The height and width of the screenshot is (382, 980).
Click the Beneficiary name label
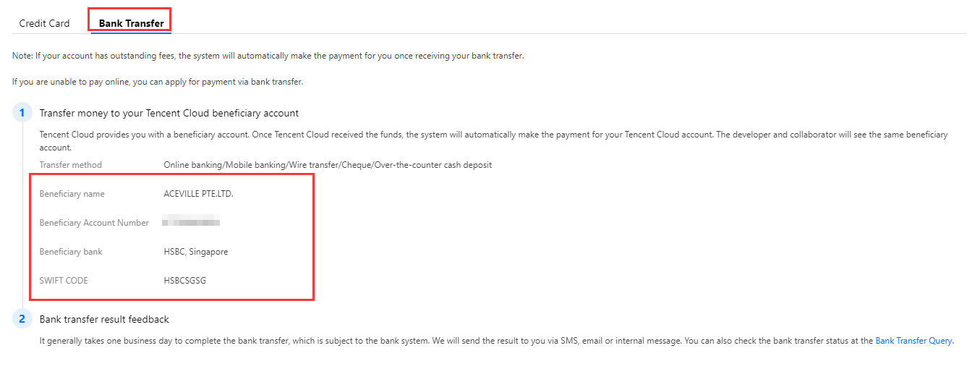[72, 194]
